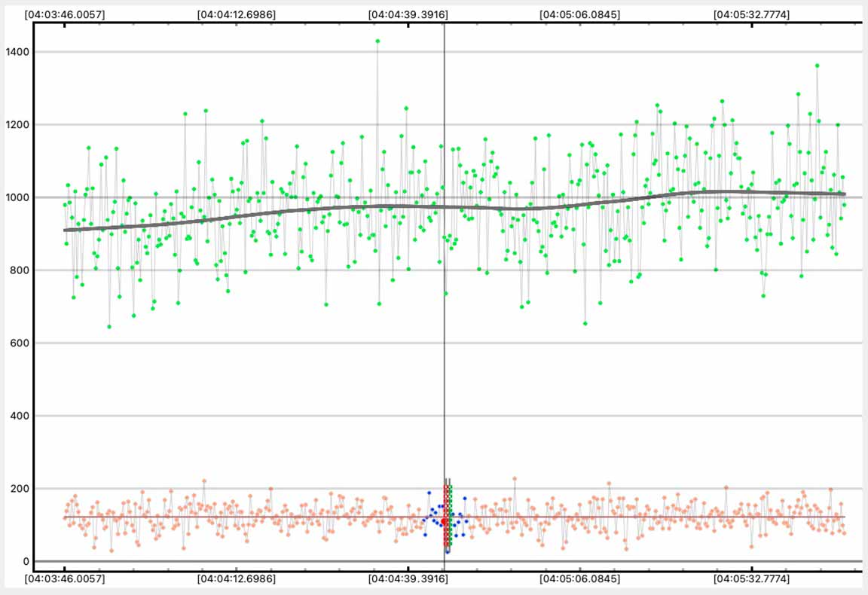Image resolution: width=868 pixels, height=595 pixels.
Task: Click the bottom timestamp 04:04:12.6986
Action: click(x=236, y=579)
